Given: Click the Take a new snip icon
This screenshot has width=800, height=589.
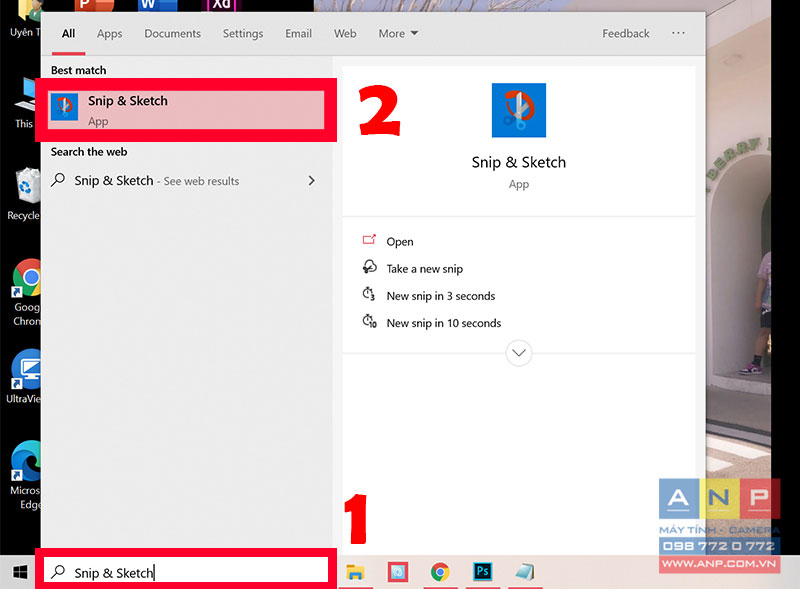Looking at the screenshot, I should click(x=369, y=267).
